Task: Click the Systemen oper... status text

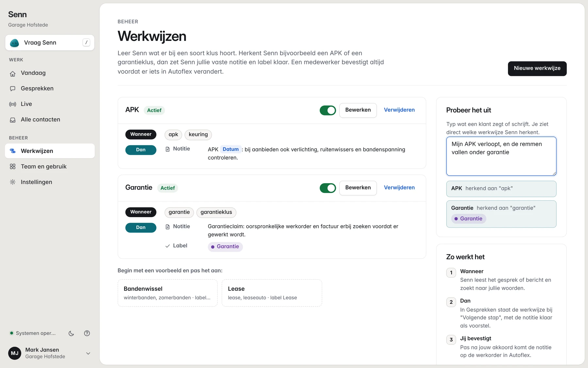Action: coord(36,333)
